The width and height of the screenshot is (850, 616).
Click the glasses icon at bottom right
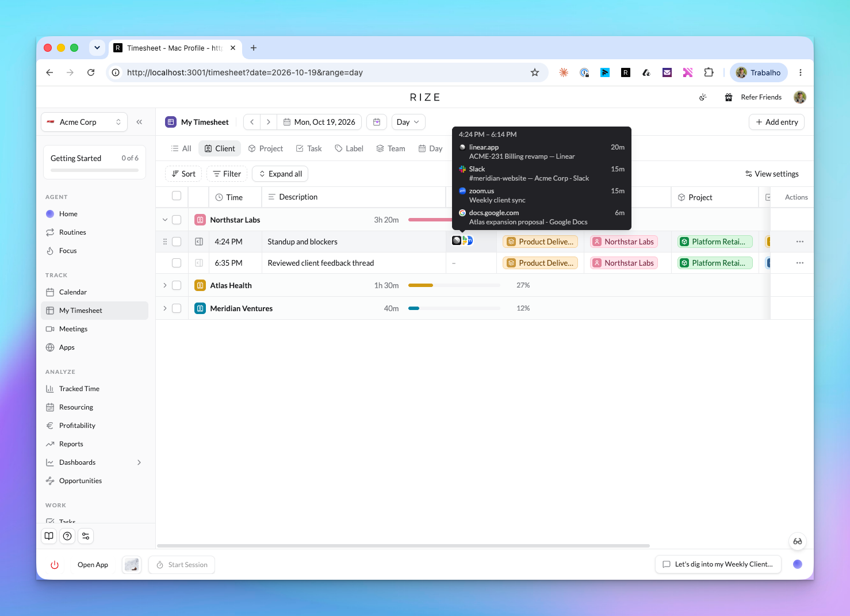(x=798, y=541)
